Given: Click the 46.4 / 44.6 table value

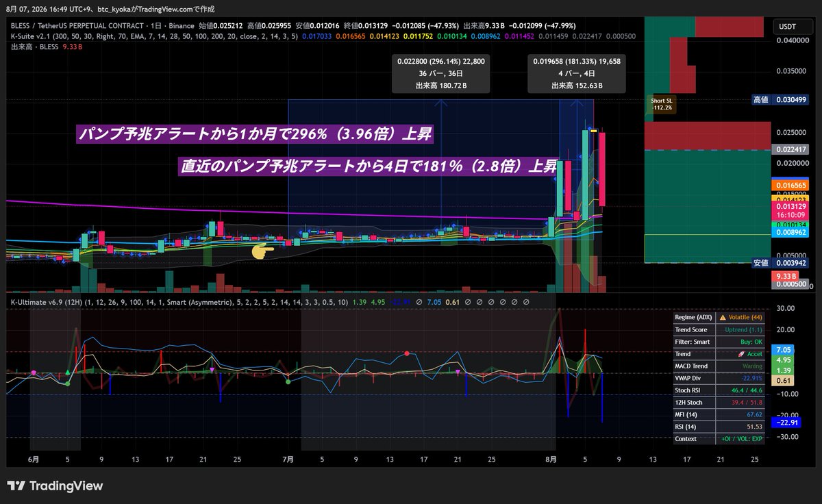Looking at the screenshot, I should click(748, 390).
